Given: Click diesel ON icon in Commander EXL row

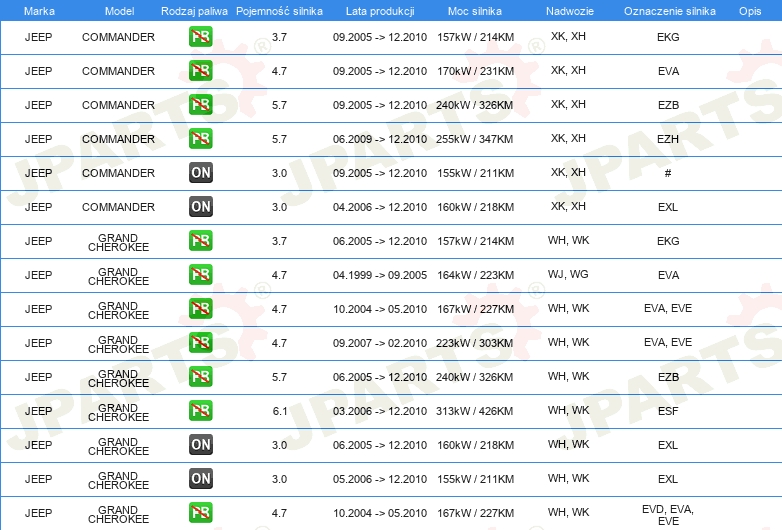Looking at the screenshot, I should coord(200,206).
